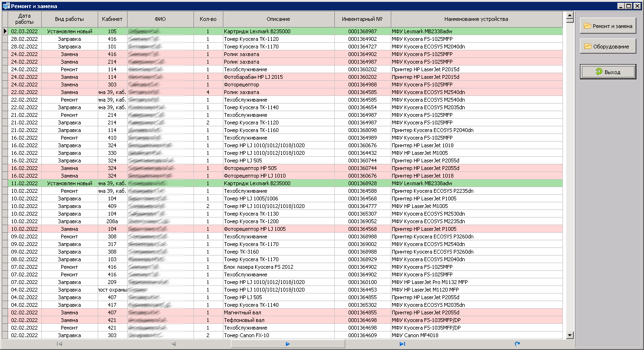Viewport: 644px width, 350px height.
Task: Click the cabinet 330 cell
Action: [112, 153]
